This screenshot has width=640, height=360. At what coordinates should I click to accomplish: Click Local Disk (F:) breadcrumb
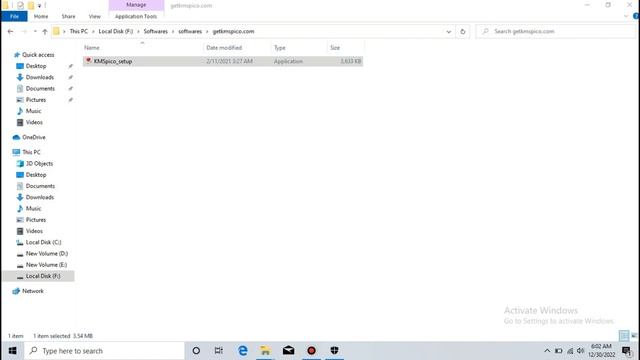(116, 31)
